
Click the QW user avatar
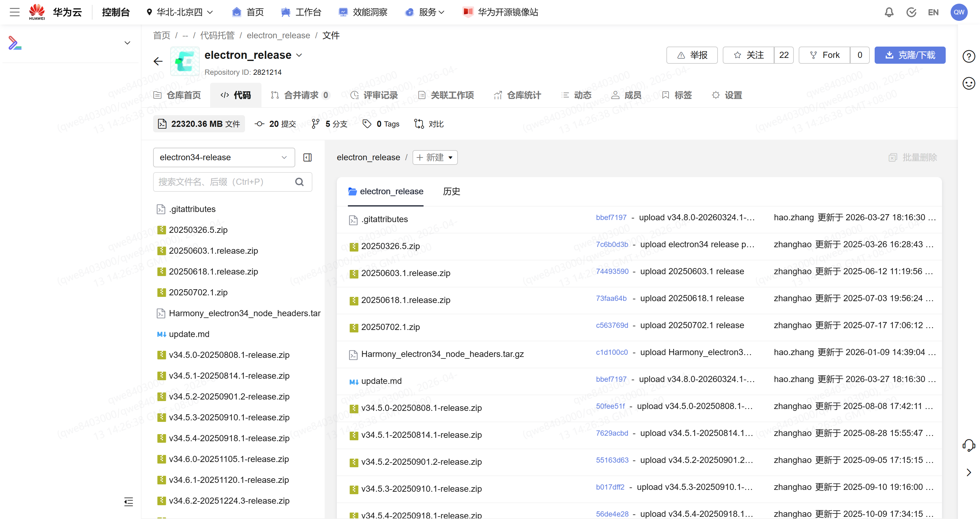click(959, 12)
